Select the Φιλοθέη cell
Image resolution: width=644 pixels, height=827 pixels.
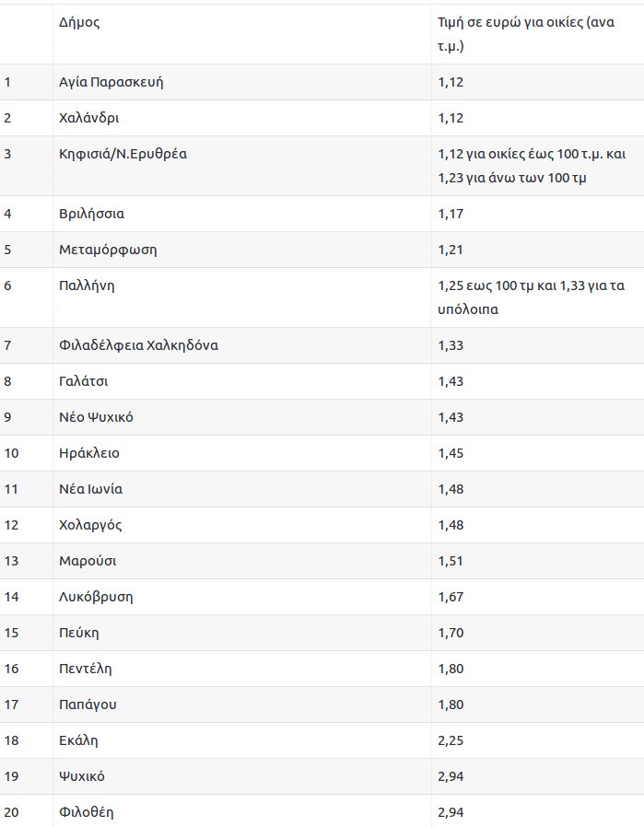click(87, 813)
